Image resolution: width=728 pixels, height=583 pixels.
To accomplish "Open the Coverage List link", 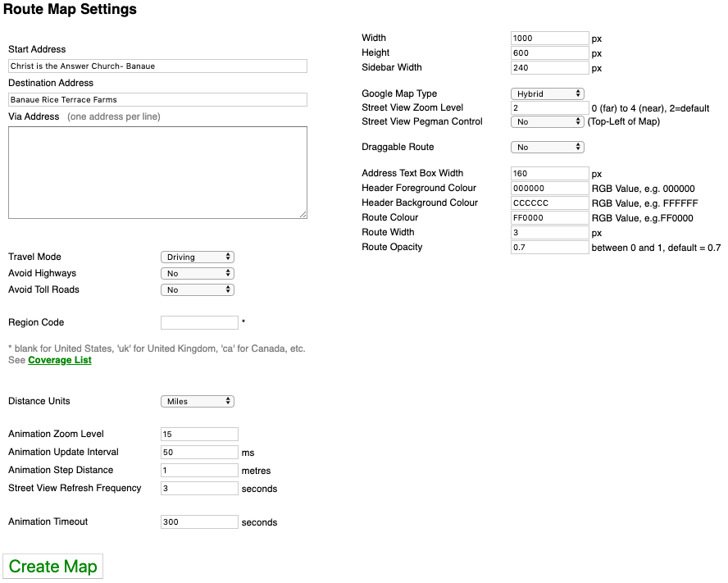I will point(59,359).
